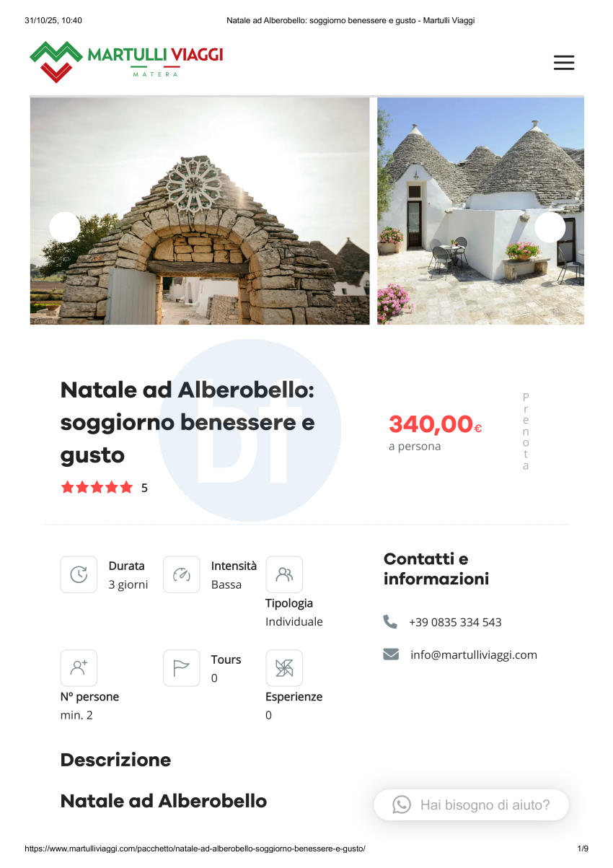
Task: Click the envelope email icon
Action: pos(391,654)
